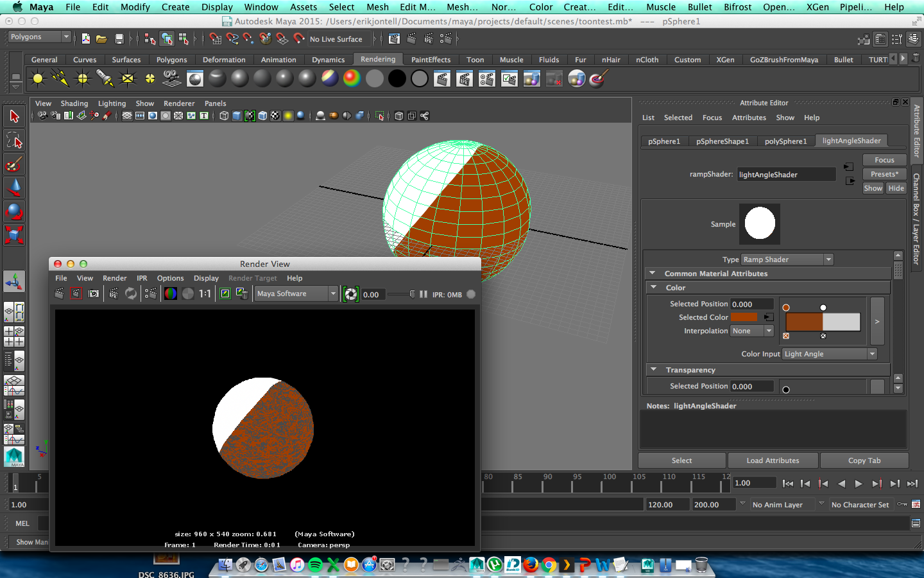Open the Color Input Light Angle dropdown
Screen dimensions: 924x578
point(830,354)
